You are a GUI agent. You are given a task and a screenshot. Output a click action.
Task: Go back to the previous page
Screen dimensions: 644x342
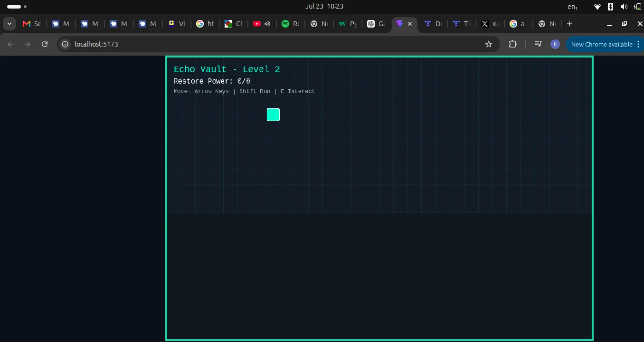click(10, 44)
